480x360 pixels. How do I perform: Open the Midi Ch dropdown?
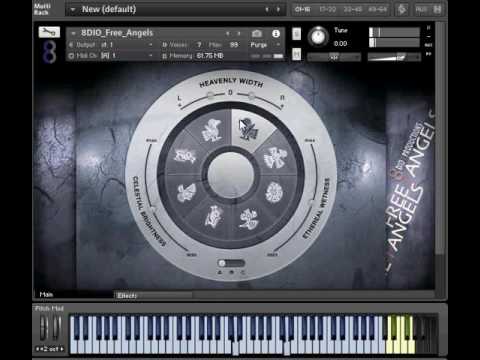(x=151, y=55)
